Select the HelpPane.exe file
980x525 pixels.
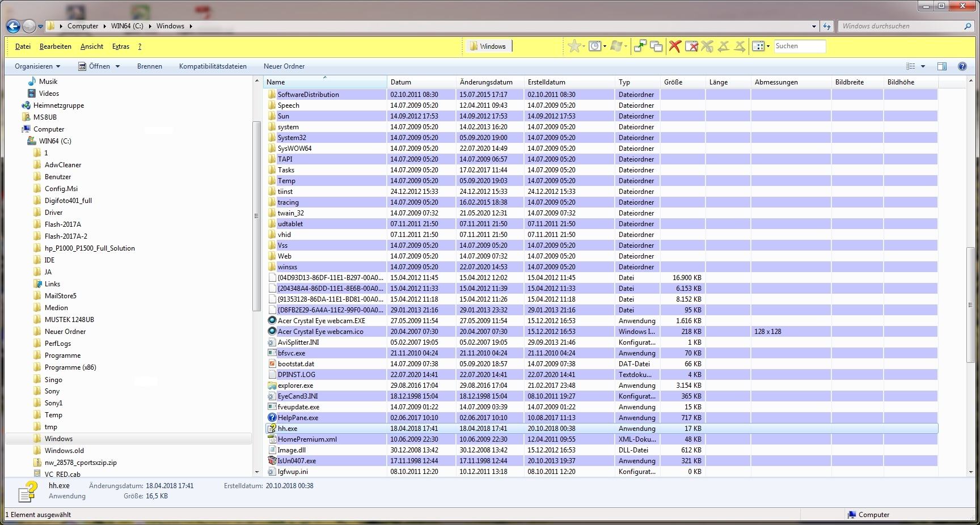click(x=601, y=418)
